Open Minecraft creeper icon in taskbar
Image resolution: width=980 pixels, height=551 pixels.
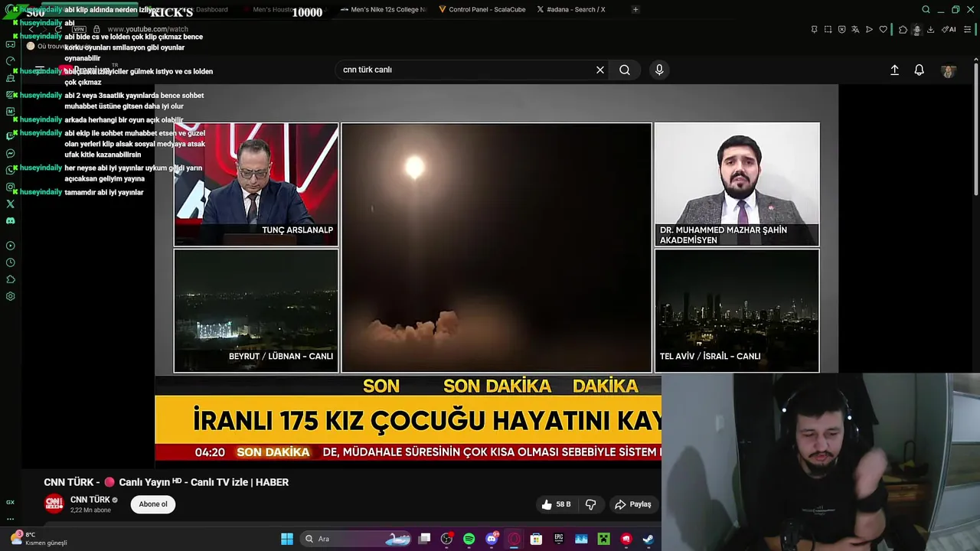click(603, 539)
